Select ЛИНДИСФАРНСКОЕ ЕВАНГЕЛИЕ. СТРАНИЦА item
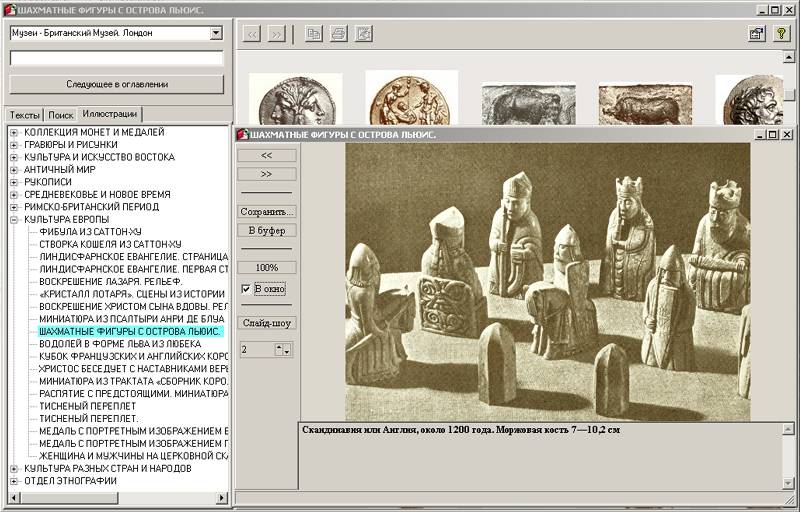Viewport: 800px width, 512px height. pyautogui.click(x=133, y=257)
